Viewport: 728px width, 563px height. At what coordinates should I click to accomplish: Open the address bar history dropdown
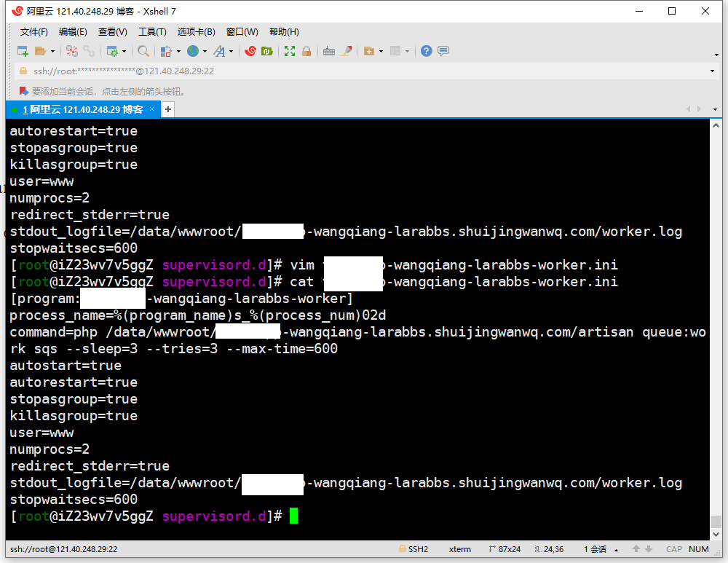[x=713, y=71]
